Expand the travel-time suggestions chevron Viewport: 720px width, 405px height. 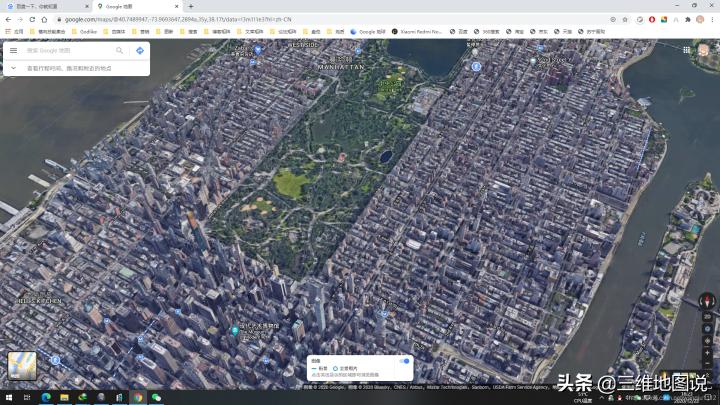click(x=13, y=68)
